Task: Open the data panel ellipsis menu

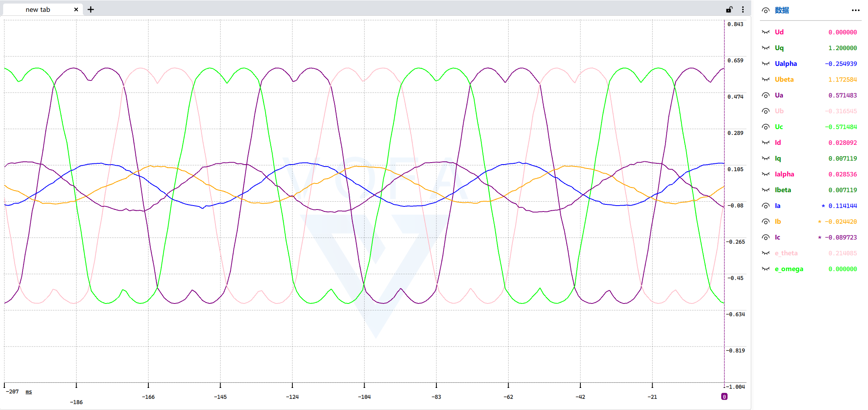Action: click(855, 11)
